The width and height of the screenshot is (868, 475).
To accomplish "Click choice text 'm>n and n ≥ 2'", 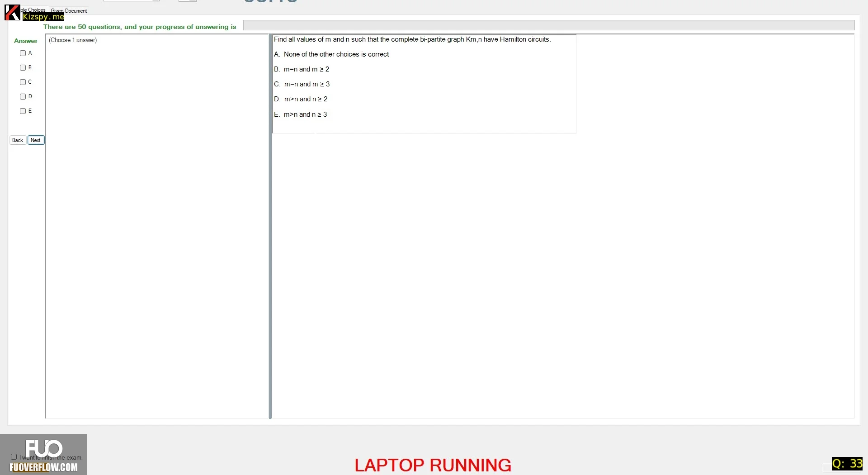I will [306, 99].
